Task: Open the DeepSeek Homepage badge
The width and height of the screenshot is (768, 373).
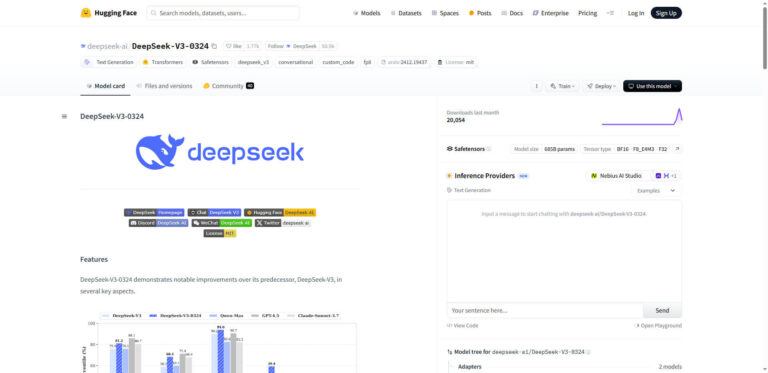Action: coord(154,212)
